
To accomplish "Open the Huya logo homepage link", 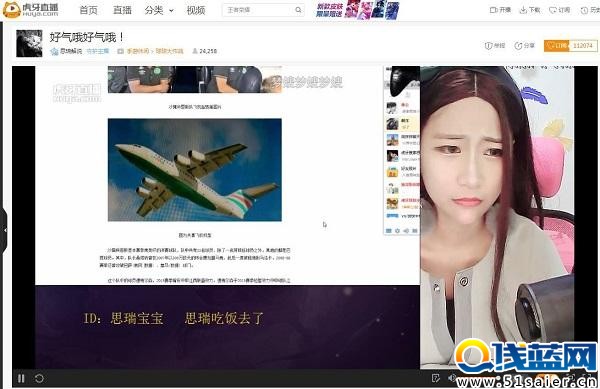I will (x=31, y=10).
